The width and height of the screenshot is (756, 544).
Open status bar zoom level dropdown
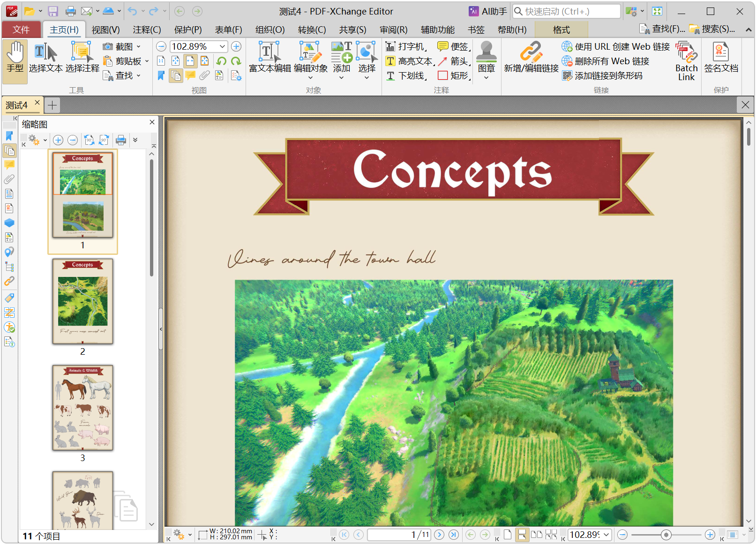[606, 535]
